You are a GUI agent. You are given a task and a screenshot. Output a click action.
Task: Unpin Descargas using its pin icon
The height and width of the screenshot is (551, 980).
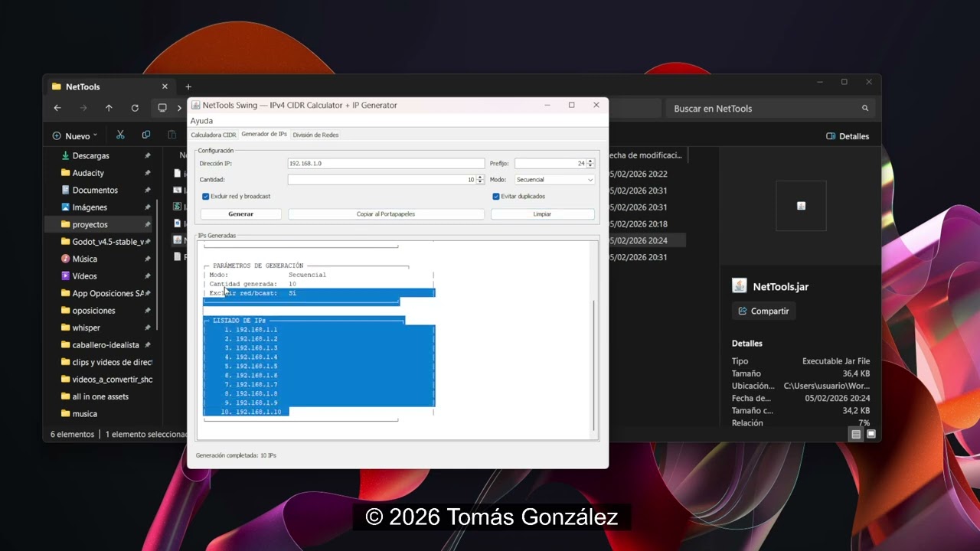click(x=147, y=155)
